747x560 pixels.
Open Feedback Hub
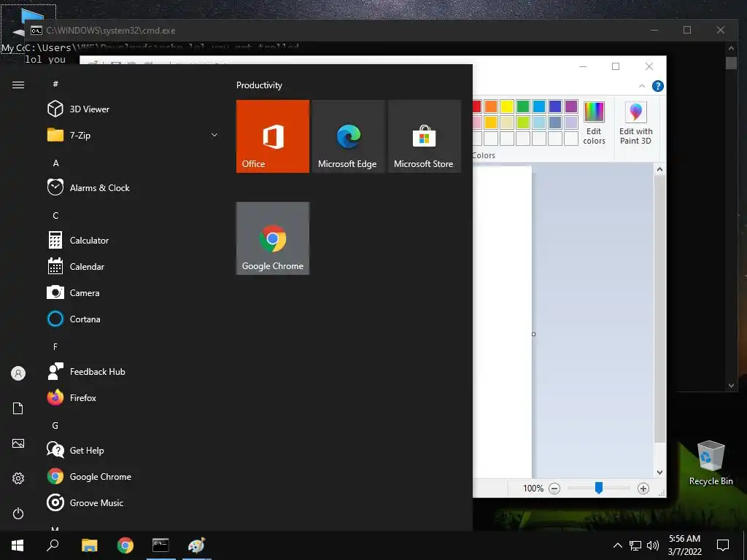coord(86,371)
